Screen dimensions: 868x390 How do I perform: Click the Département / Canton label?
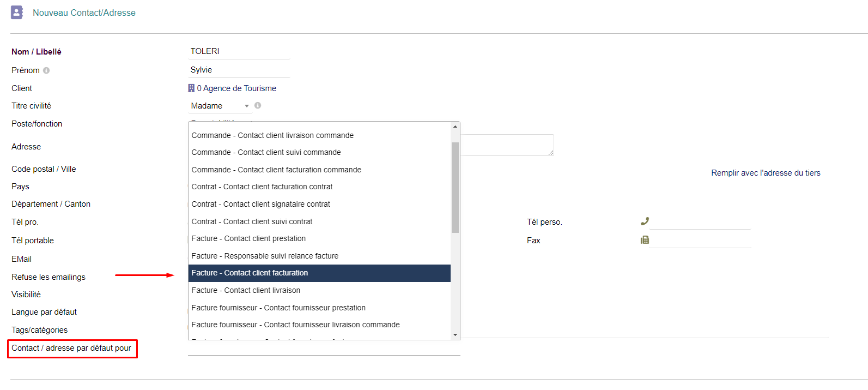51,204
